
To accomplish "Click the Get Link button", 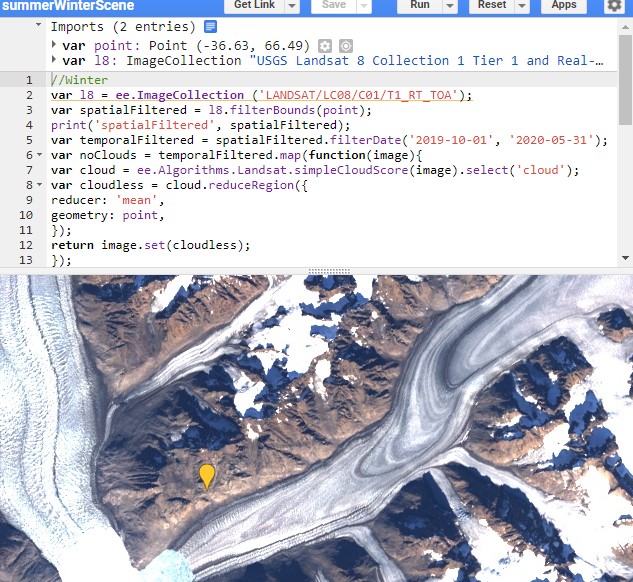I will pyautogui.click(x=254, y=6).
